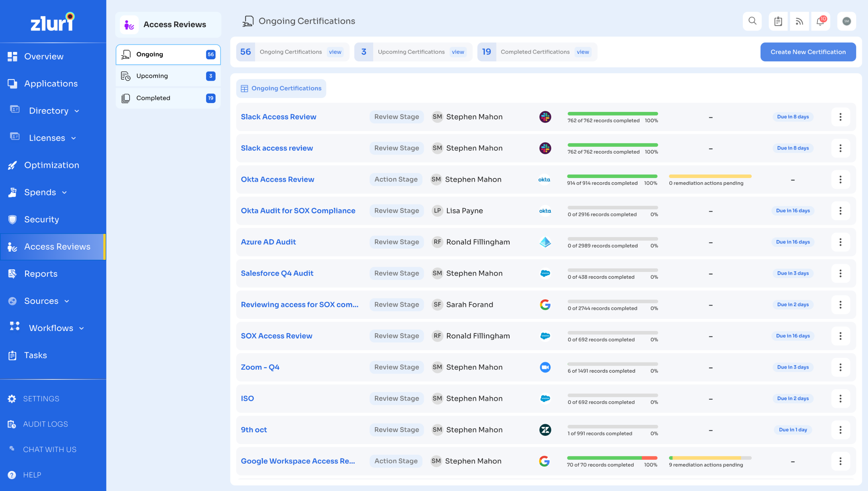Click the RSS feed icon in header
The image size is (868, 491).
[799, 21]
